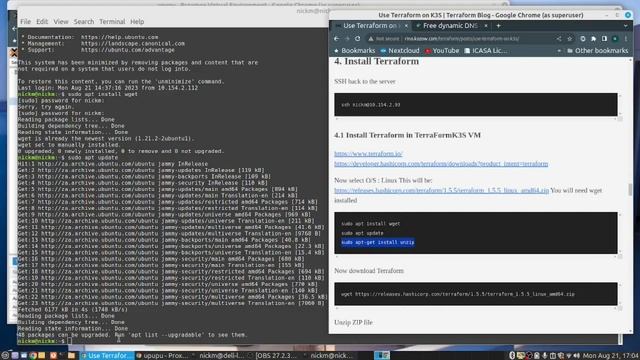Click the wget terraform download command
The image size is (640, 360).
click(458, 294)
